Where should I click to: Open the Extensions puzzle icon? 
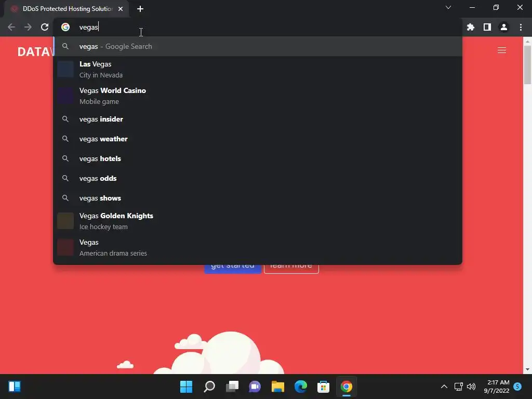pyautogui.click(x=471, y=27)
